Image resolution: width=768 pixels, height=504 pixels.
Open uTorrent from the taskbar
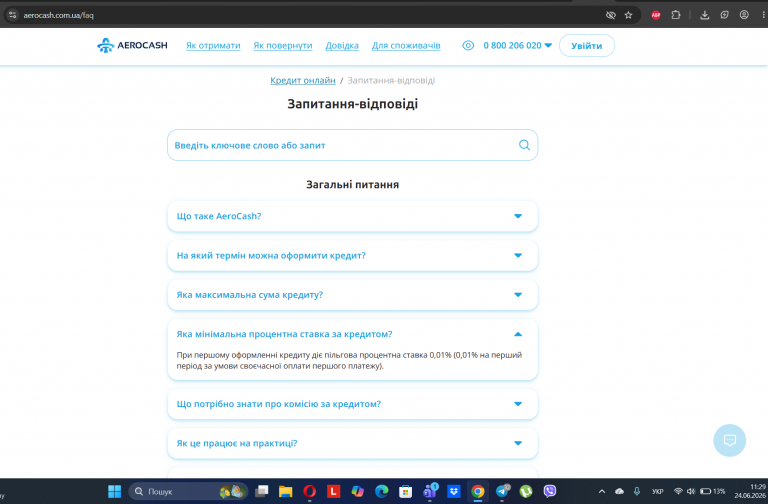coord(526,491)
